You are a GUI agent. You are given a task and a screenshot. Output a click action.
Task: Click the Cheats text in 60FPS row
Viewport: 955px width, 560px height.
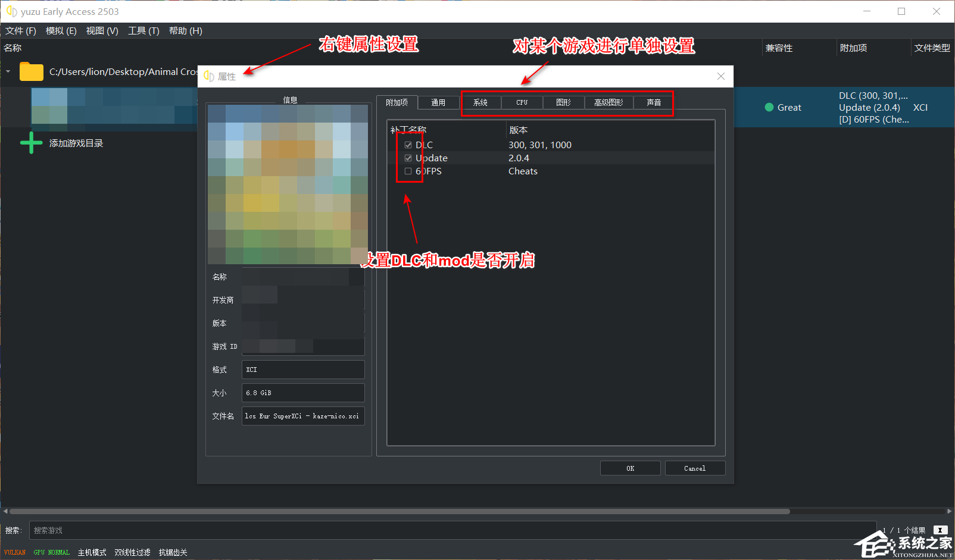tap(523, 171)
